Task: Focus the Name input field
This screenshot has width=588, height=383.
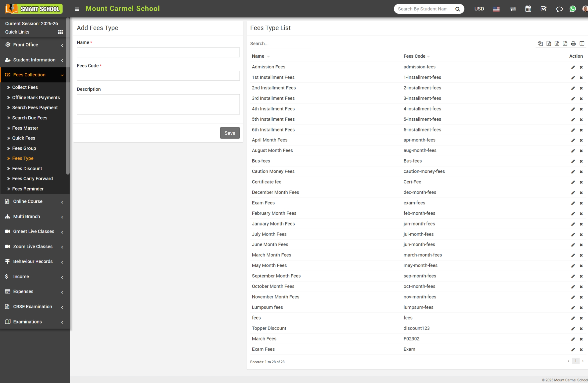Action: [x=158, y=52]
